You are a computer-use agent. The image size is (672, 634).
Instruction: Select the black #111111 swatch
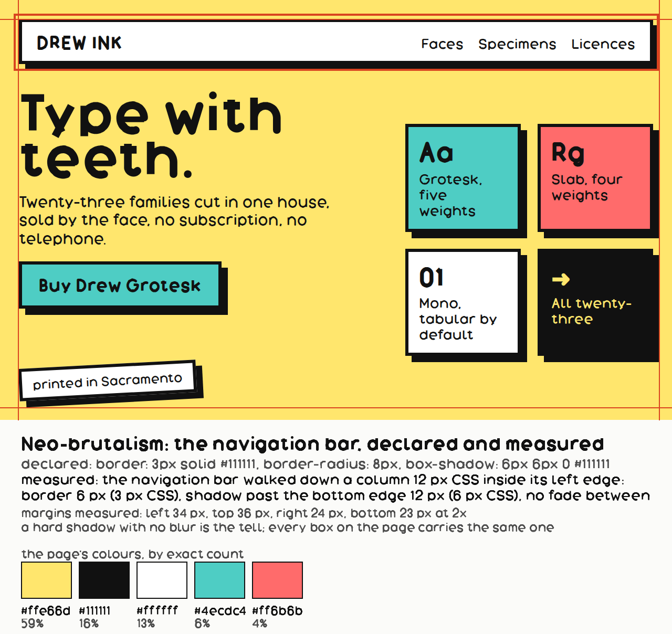(104, 580)
